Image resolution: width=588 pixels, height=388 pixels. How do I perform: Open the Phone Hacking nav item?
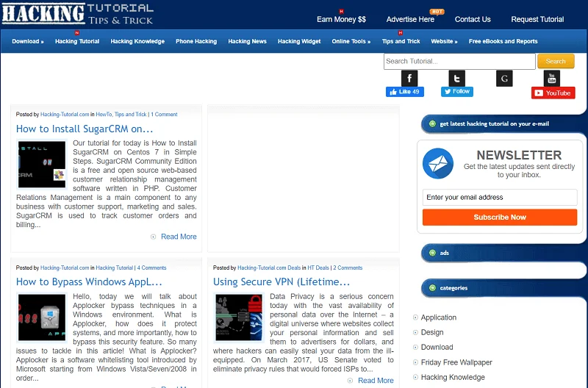[196, 41]
